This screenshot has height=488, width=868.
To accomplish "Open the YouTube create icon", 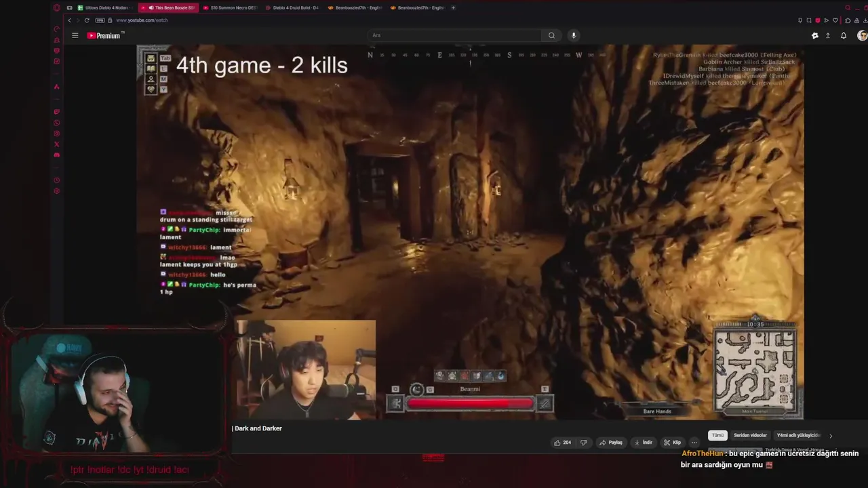I will tap(814, 35).
